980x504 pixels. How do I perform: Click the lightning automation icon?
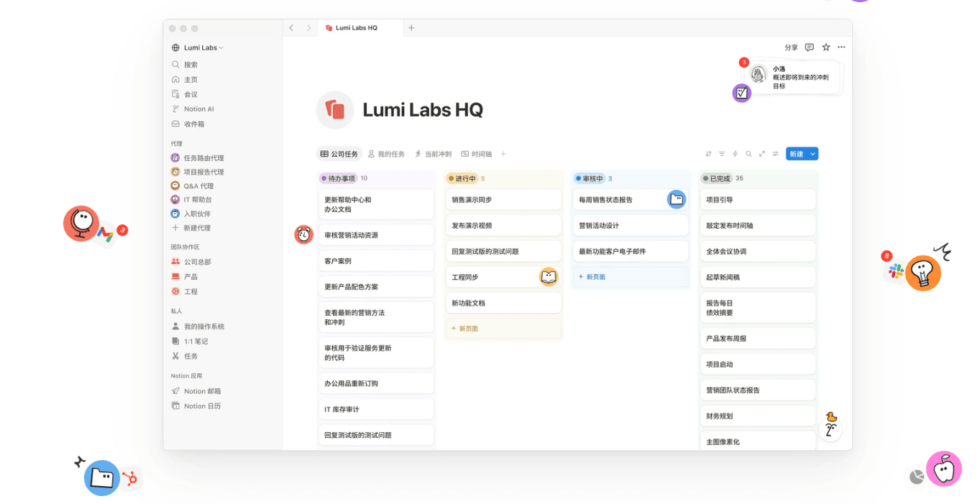(735, 154)
